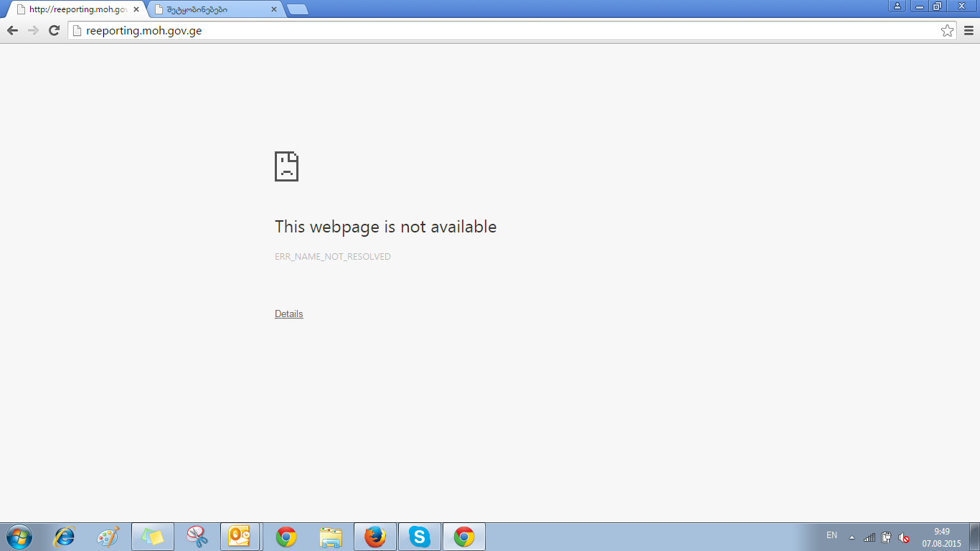Switch to the შეტყობინებები tab
Image resolution: width=980 pixels, height=551 pixels.
pyautogui.click(x=208, y=9)
